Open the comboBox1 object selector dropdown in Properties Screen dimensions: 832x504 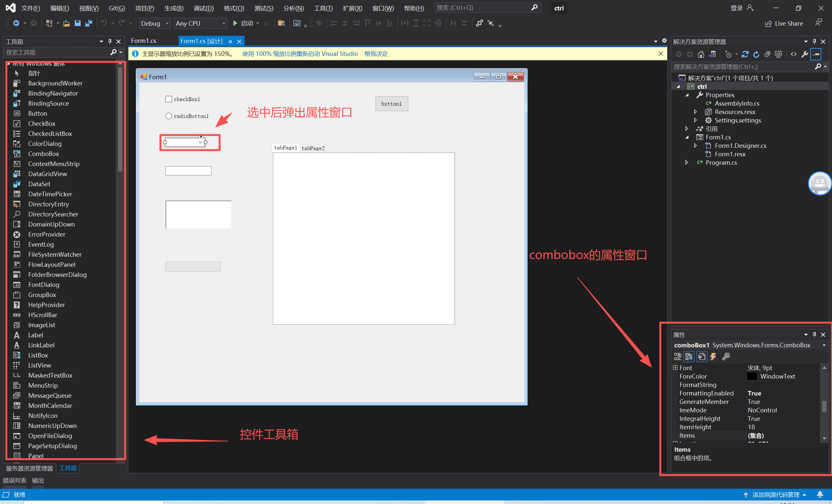pyautogui.click(x=824, y=345)
